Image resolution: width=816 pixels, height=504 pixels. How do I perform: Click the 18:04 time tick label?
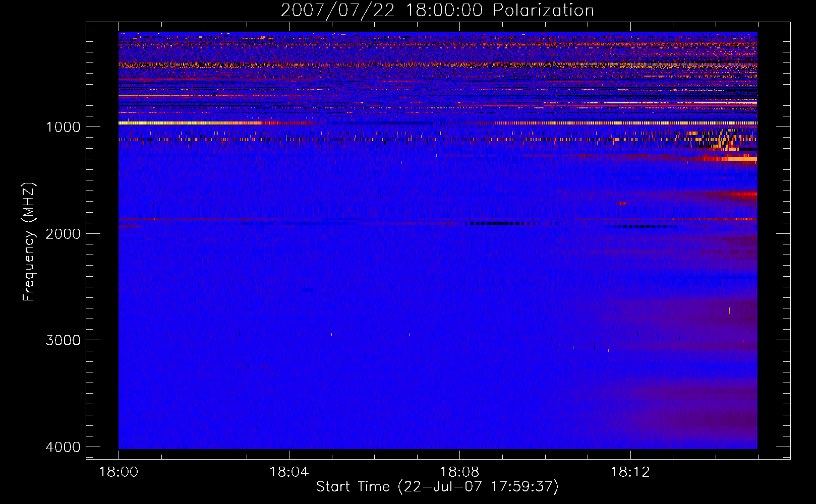tap(289, 472)
